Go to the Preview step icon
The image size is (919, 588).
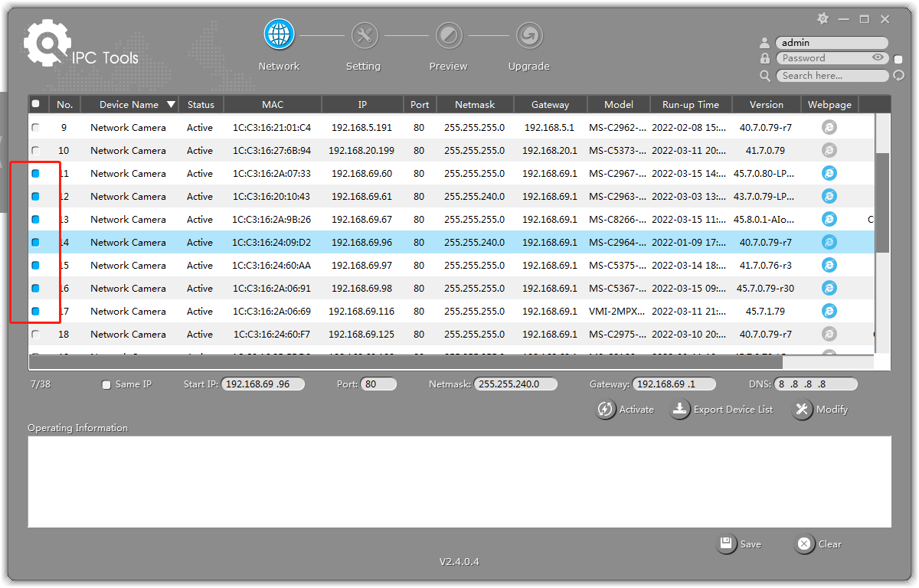point(448,35)
